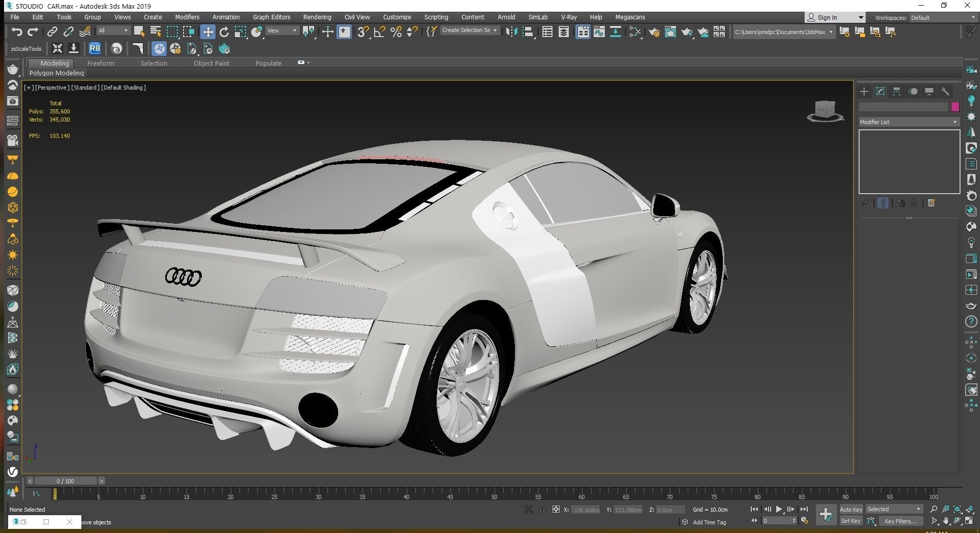
Task: Click the frame 0 timeline marker
Action: [x=55, y=493]
